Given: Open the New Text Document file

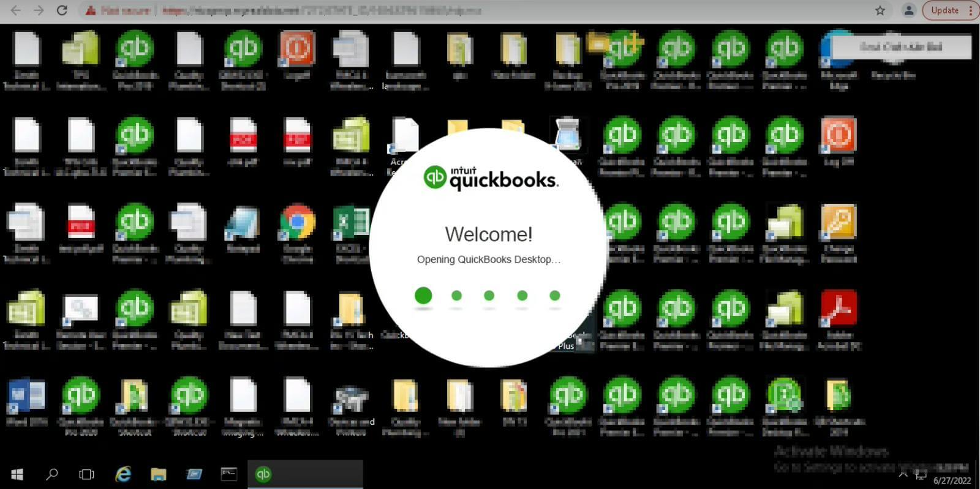Looking at the screenshot, I should pos(243,308).
